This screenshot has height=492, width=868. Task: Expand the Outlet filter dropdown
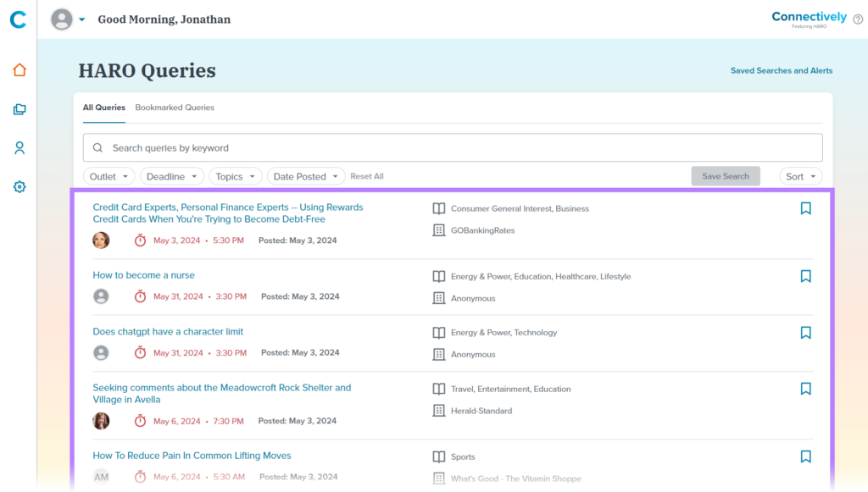(x=109, y=176)
